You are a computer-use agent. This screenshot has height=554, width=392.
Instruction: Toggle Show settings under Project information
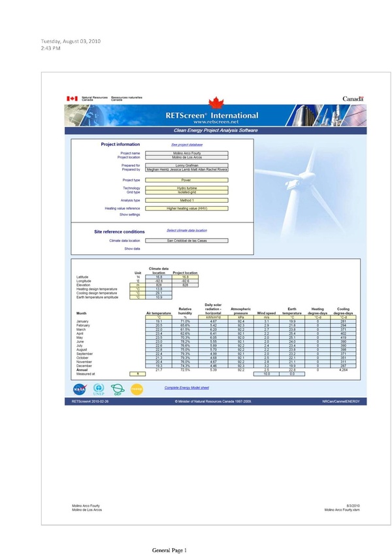pos(129,215)
